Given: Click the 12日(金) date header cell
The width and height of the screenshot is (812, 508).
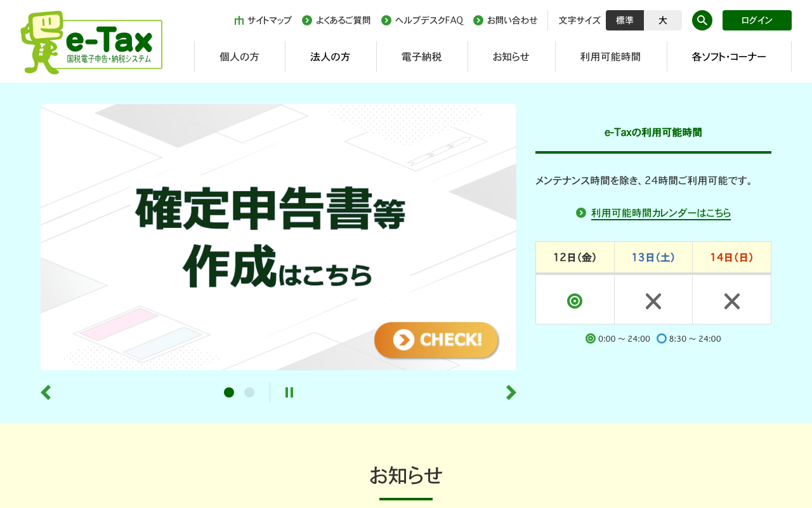Looking at the screenshot, I should [x=575, y=257].
